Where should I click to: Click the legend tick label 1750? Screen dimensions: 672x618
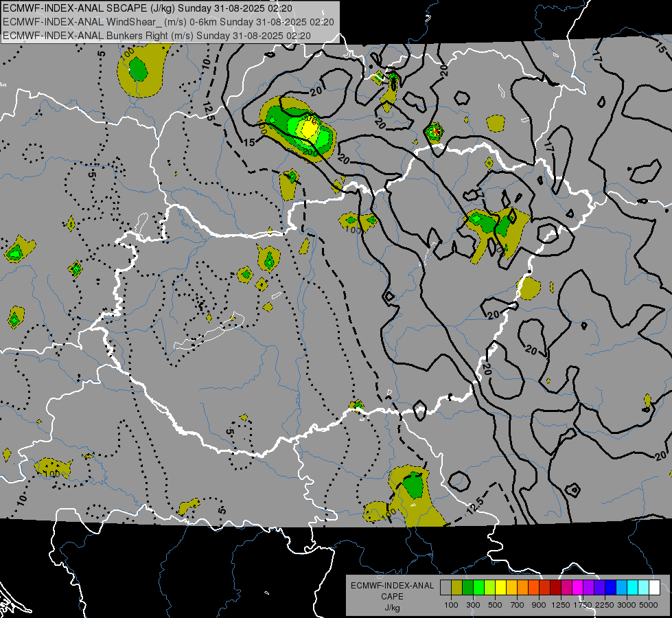pyautogui.click(x=583, y=605)
